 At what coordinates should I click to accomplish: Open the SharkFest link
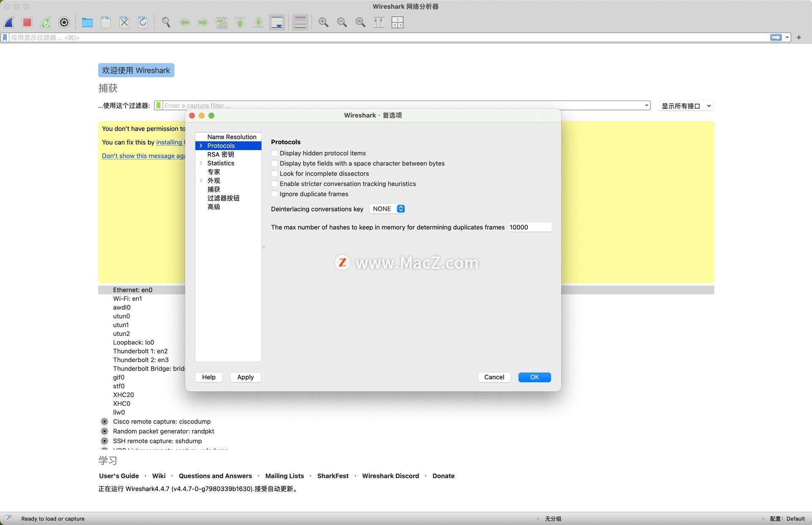click(x=333, y=476)
